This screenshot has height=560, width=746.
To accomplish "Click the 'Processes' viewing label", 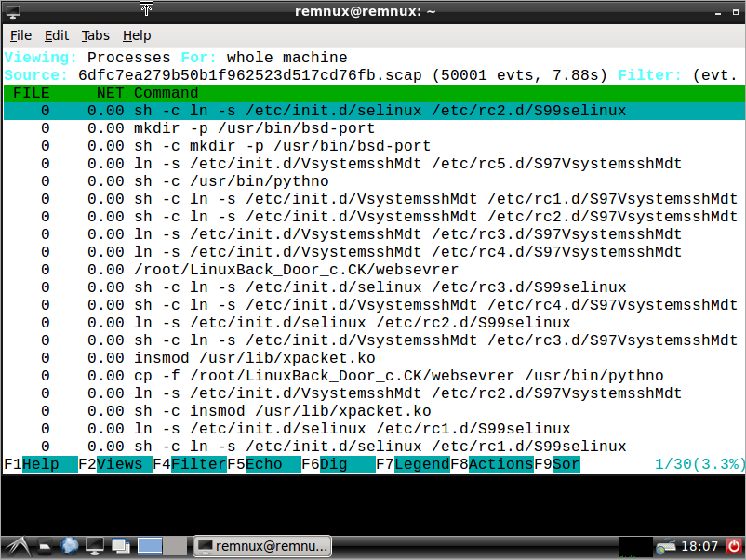I will click(x=128, y=58).
